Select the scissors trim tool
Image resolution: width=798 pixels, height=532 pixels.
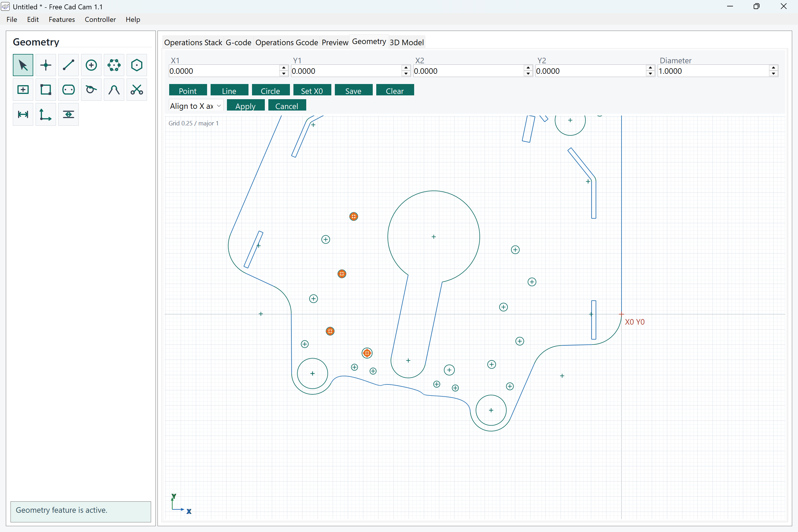click(136, 90)
